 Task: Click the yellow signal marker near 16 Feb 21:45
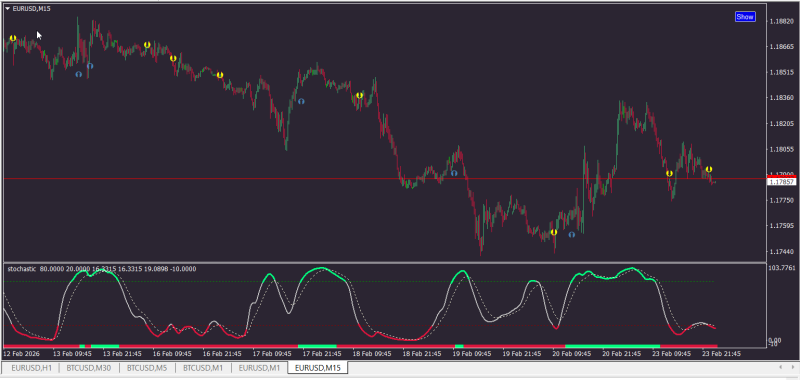tap(220, 75)
